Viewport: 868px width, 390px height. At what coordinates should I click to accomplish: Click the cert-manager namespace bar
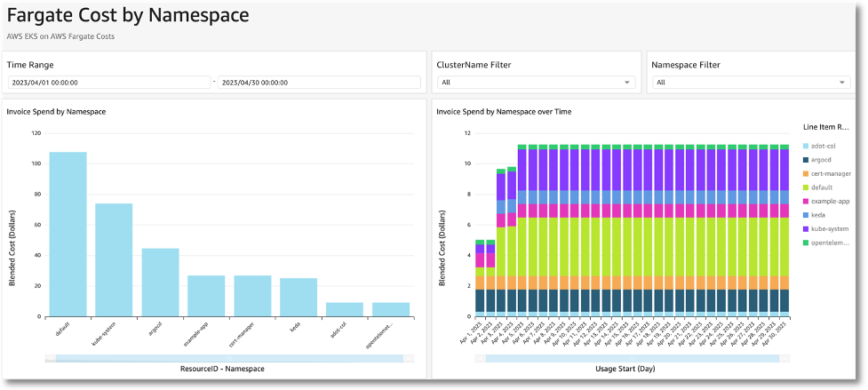click(x=252, y=296)
